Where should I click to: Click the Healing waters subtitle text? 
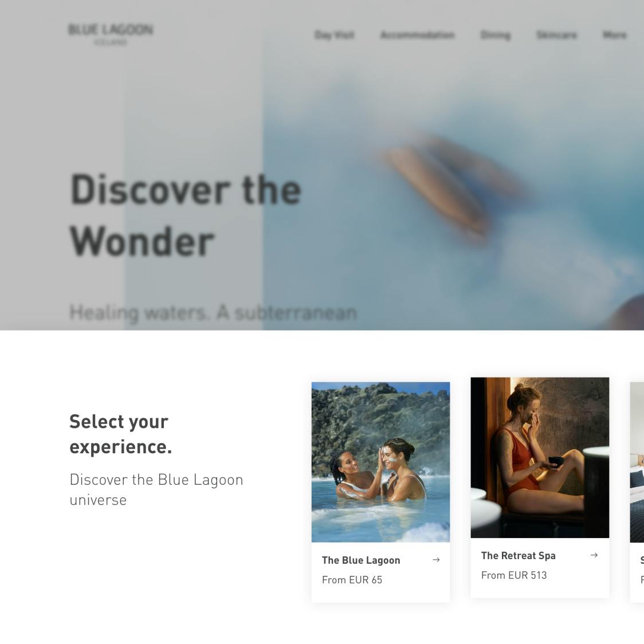(x=213, y=313)
